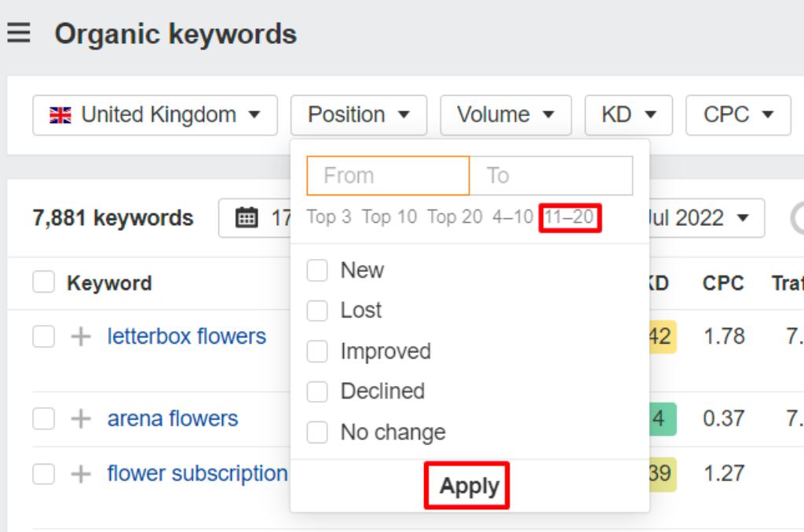The width and height of the screenshot is (804, 532).
Task: Click plus icon beside letterbox flowers
Action: click(81, 337)
